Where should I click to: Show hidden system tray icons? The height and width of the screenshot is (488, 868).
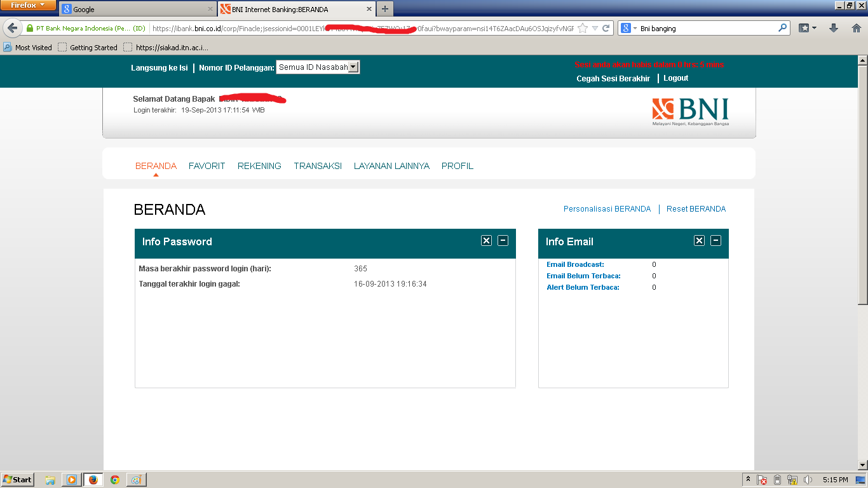749,480
